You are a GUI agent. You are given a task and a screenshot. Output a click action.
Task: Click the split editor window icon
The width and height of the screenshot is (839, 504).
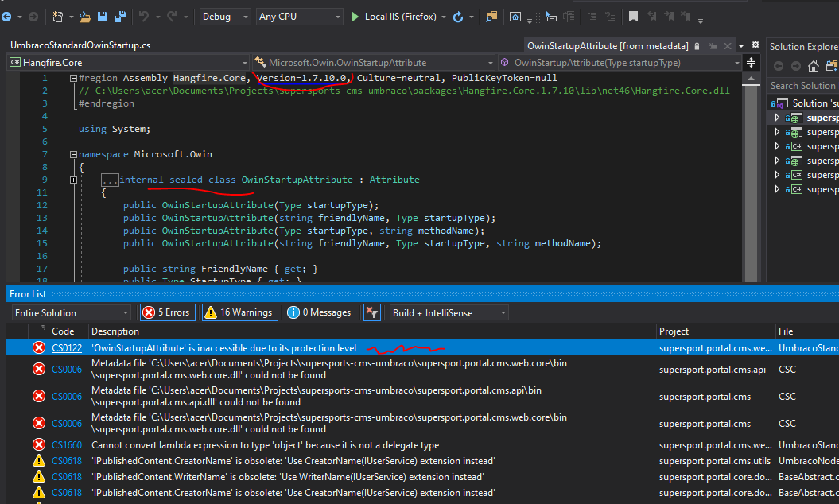(x=751, y=63)
